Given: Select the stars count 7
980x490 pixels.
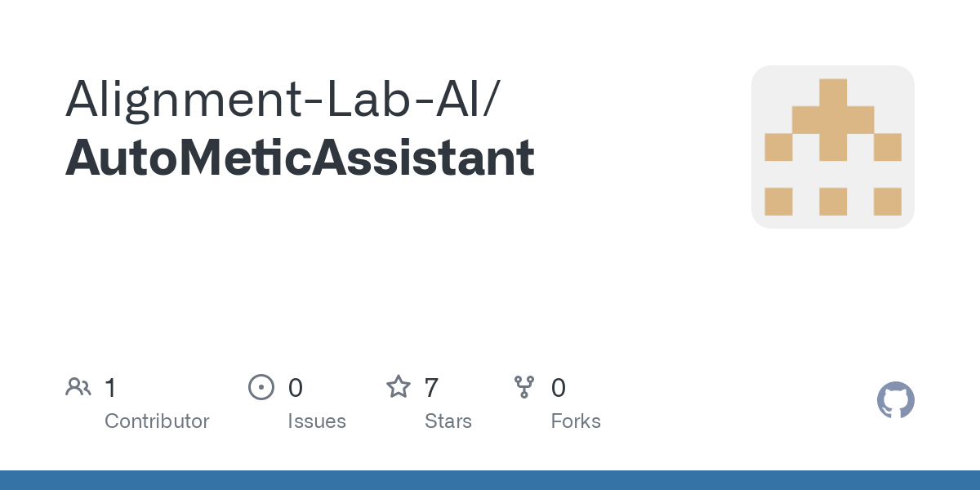Looking at the screenshot, I should (x=432, y=388).
